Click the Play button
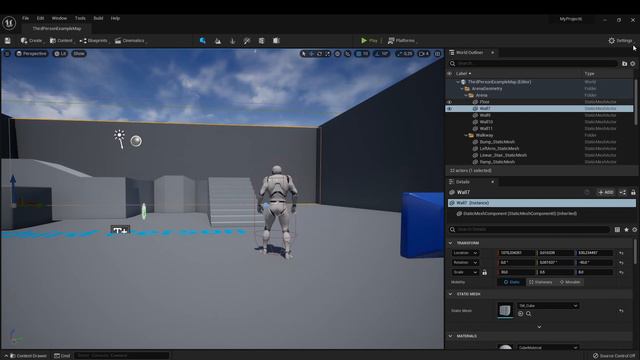The width and height of the screenshot is (640, 360). coord(369,40)
